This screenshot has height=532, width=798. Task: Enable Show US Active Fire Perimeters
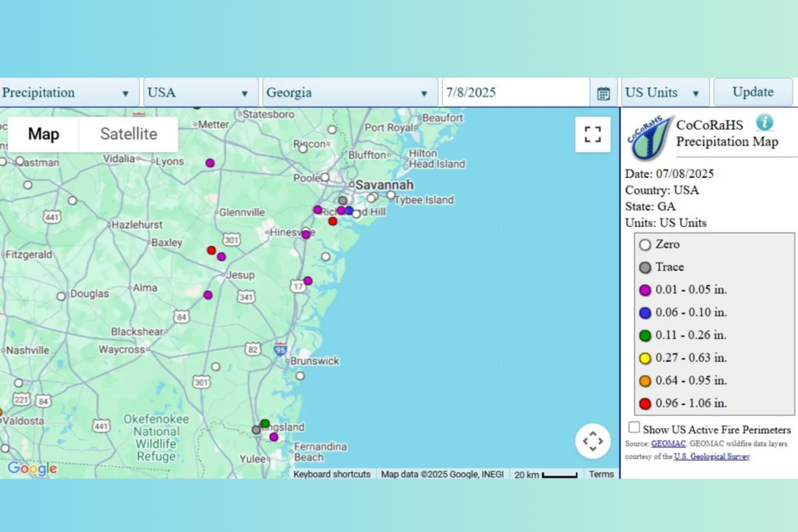tap(633, 427)
